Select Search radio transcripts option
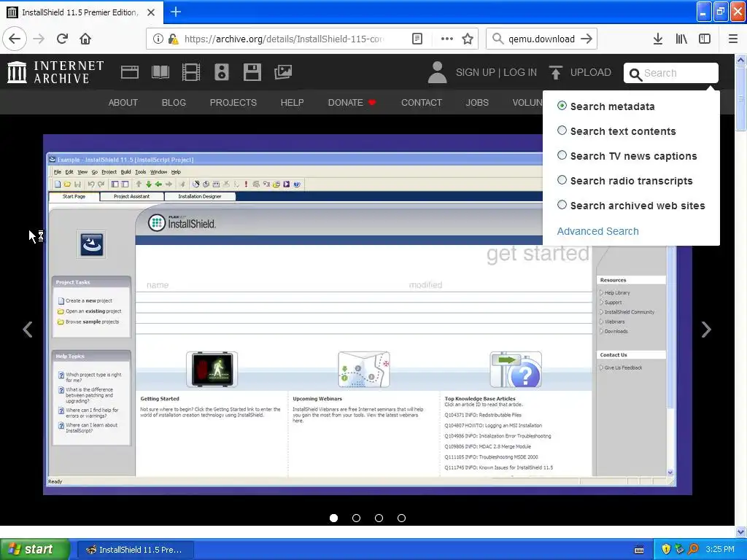Viewport: 747px width, 560px height. pos(562,180)
